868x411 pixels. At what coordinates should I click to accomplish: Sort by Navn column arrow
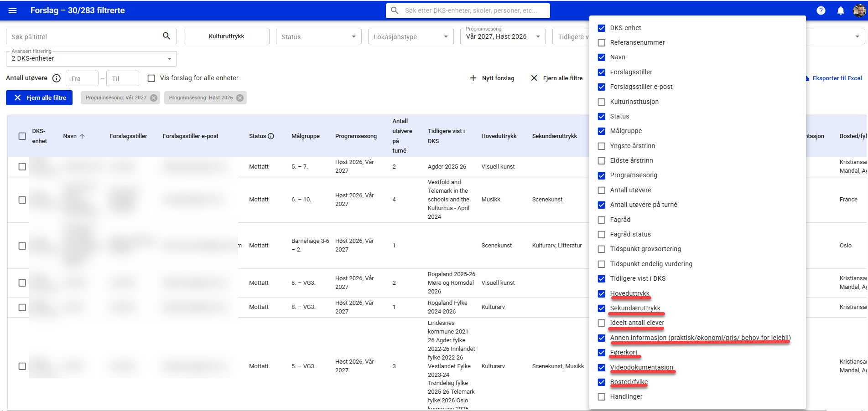point(82,136)
